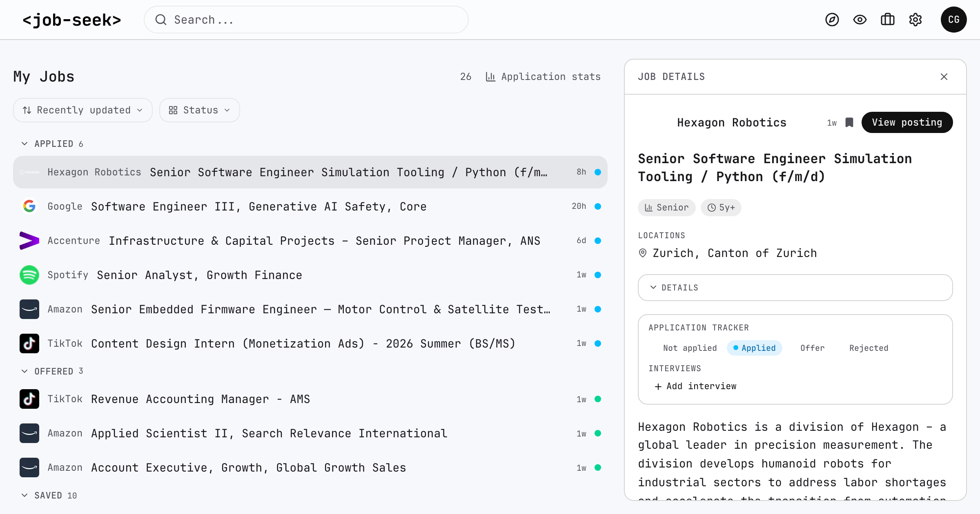Toggle the bookmark icon for Hexagon Robotics
The image size is (980, 514).
pos(849,122)
